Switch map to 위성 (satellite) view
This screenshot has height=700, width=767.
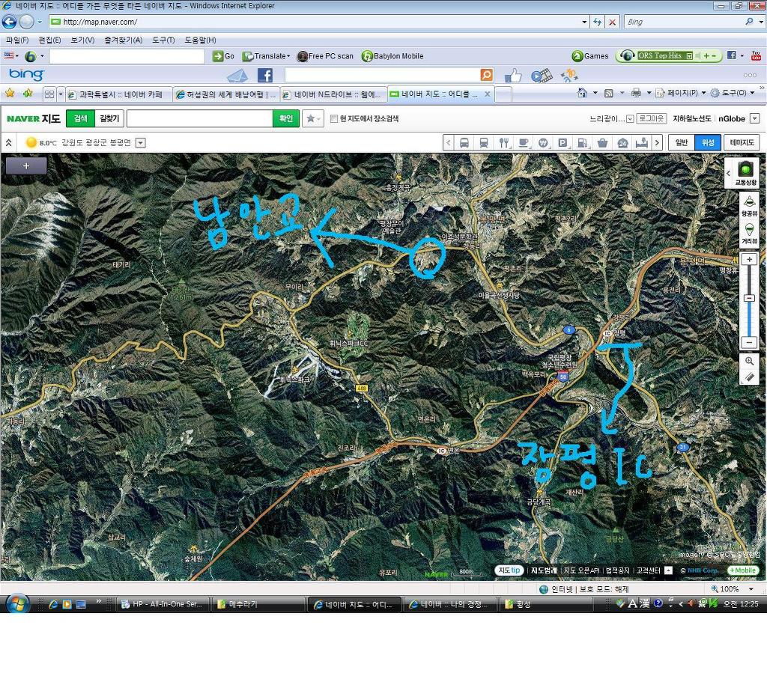[708, 143]
